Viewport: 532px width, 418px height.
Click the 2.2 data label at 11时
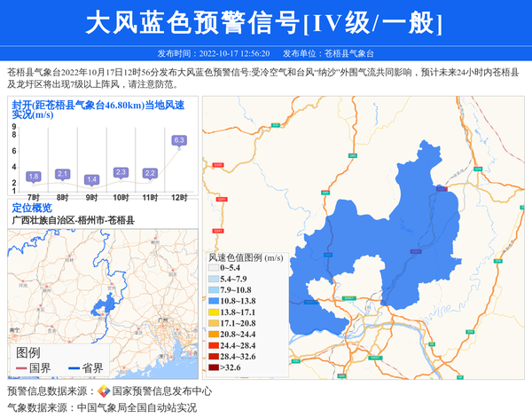(x=150, y=173)
